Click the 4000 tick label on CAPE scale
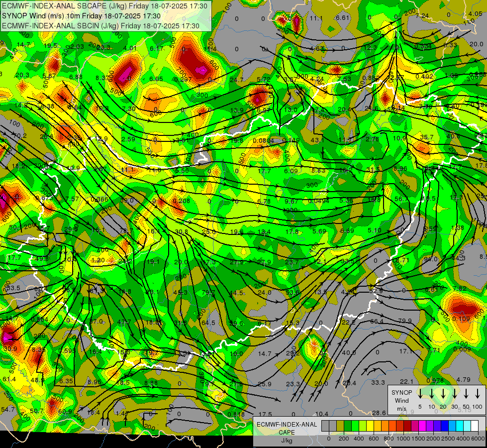The height and width of the screenshot is (448, 487). (463, 439)
